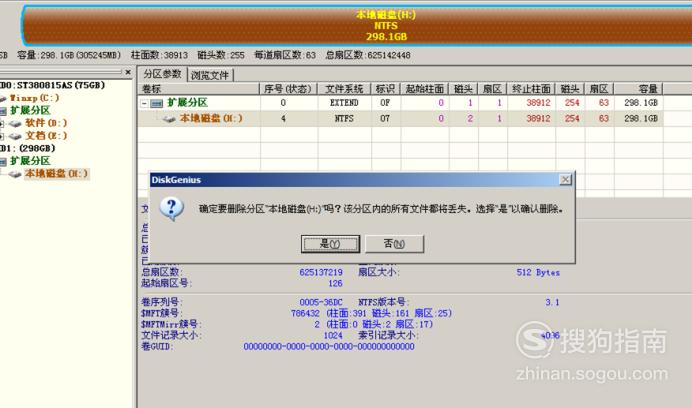692x408 pixels.
Task: Select the 扩展分区 row label in partition table
Action: tap(187, 102)
